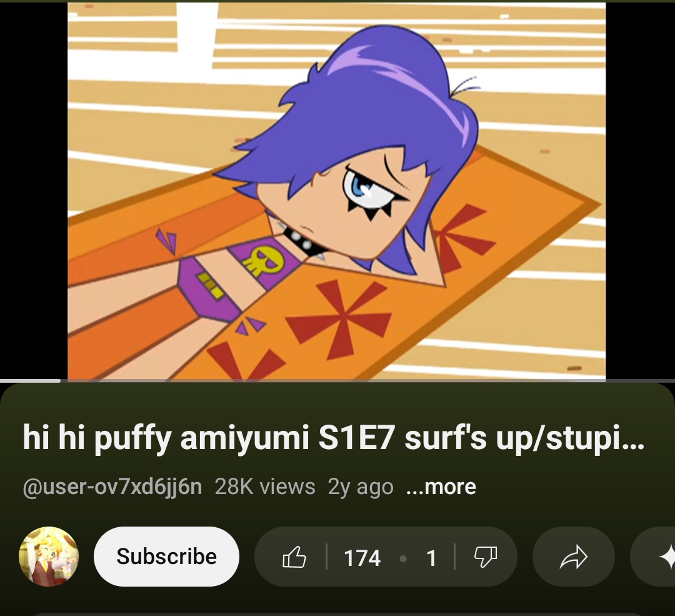Tap the left black letterbox of the player
The image size is (675, 616).
point(34,191)
